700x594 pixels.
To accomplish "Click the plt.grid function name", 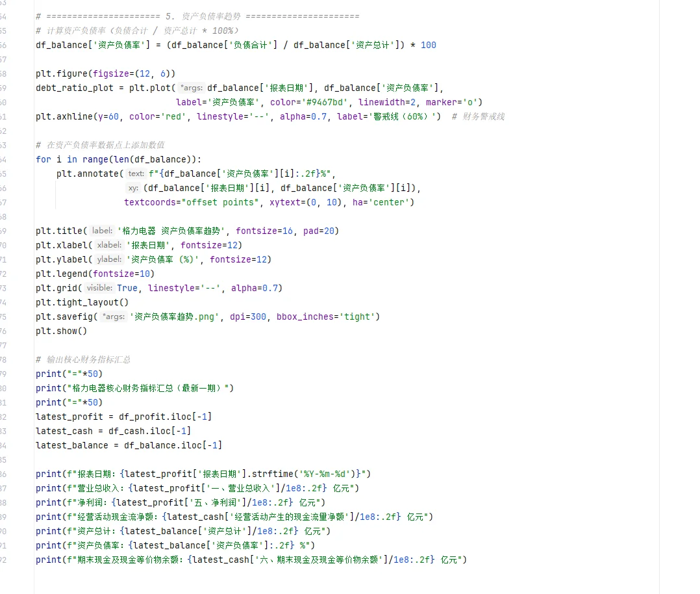I will [x=56, y=289].
